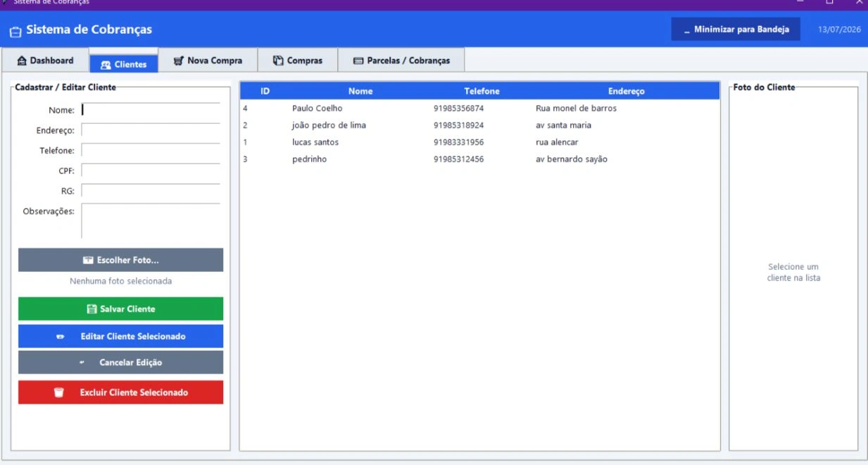This screenshot has width=868, height=465.
Task: Click the briefcase icon beside Sistema de Cobranças
Action: click(15, 32)
